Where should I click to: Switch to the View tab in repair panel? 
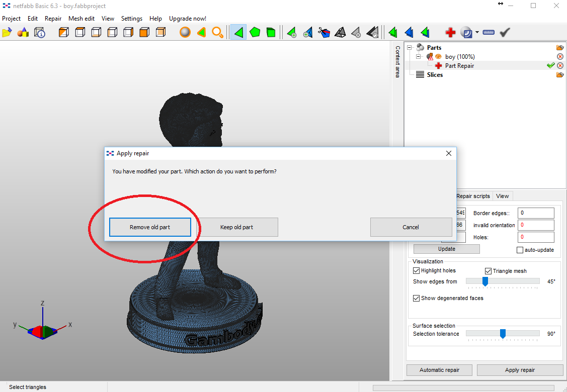[502, 196]
